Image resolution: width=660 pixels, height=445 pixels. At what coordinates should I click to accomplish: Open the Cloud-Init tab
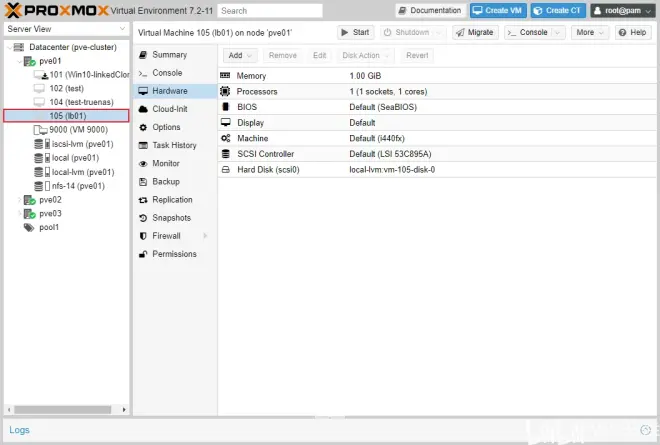click(x=175, y=109)
